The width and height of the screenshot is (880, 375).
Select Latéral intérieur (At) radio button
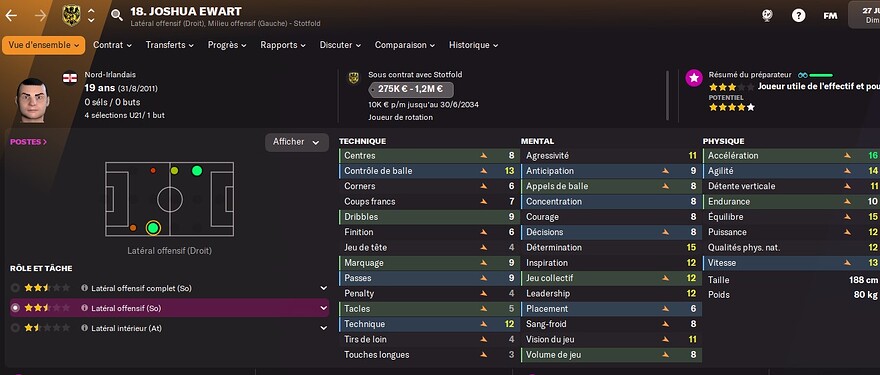click(15, 328)
